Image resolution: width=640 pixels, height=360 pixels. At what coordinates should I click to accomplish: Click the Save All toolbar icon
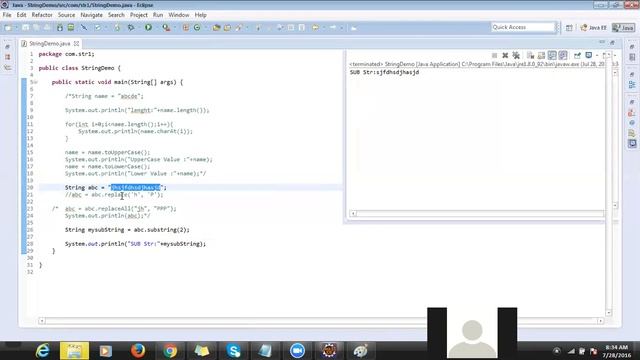point(36,28)
